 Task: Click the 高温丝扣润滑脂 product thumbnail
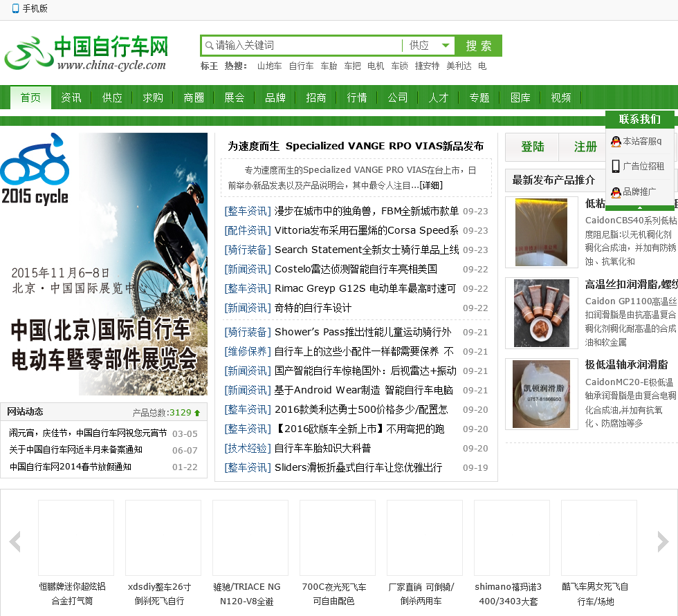pos(541,313)
